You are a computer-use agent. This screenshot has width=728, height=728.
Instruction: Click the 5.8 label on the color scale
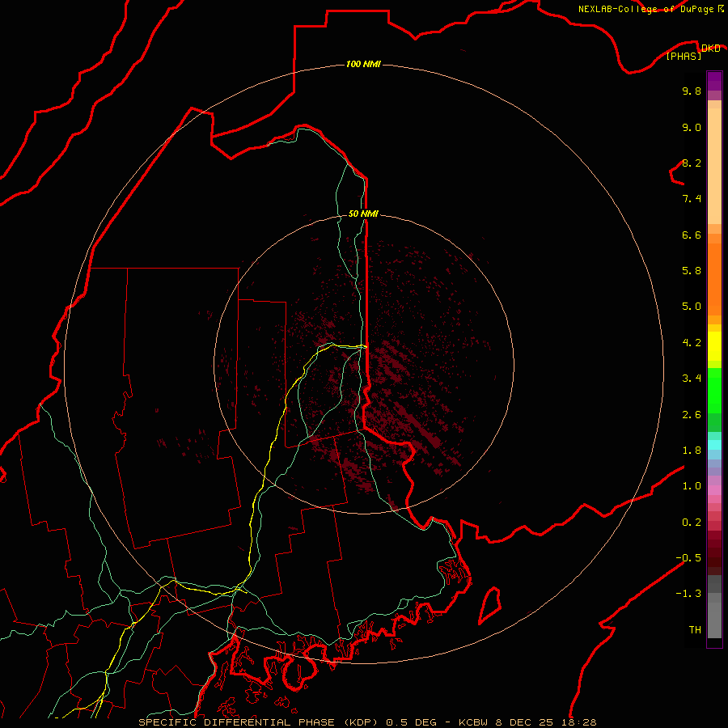pyautogui.click(x=692, y=271)
